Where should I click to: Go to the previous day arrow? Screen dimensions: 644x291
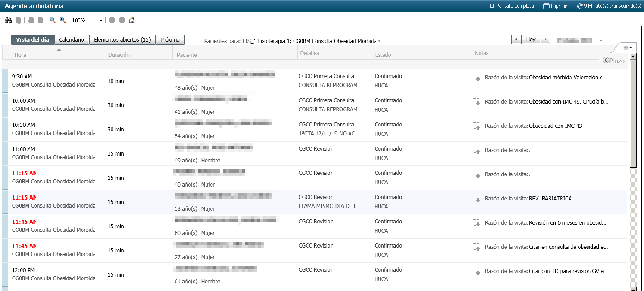(516, 39)
